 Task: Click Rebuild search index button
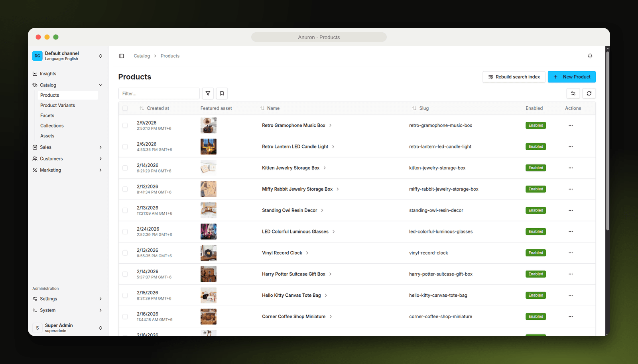coord(514,77)
